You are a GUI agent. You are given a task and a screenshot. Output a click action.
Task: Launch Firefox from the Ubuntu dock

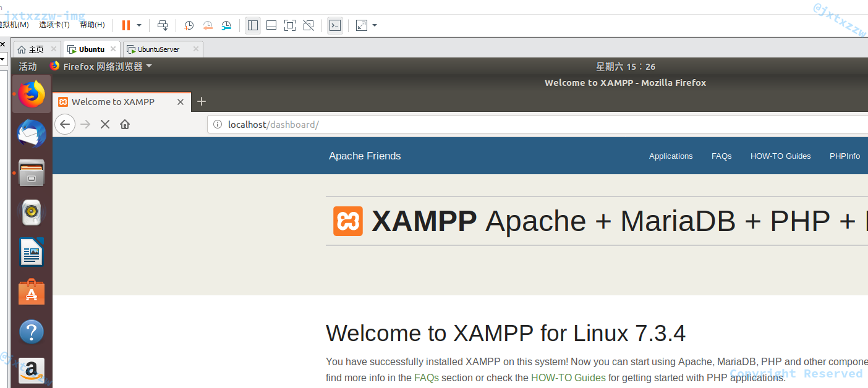click(x=32, y=94)
